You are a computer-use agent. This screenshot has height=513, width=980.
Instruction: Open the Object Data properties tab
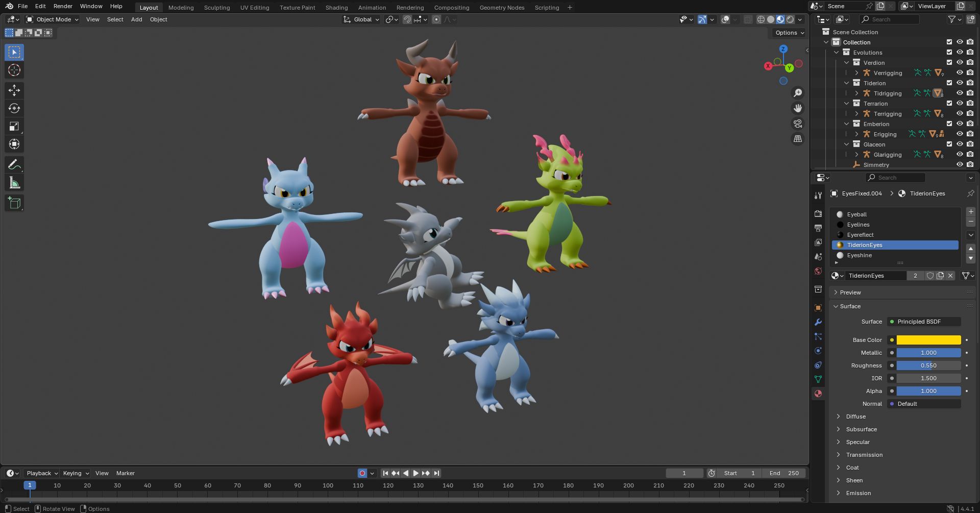[818, 379]
